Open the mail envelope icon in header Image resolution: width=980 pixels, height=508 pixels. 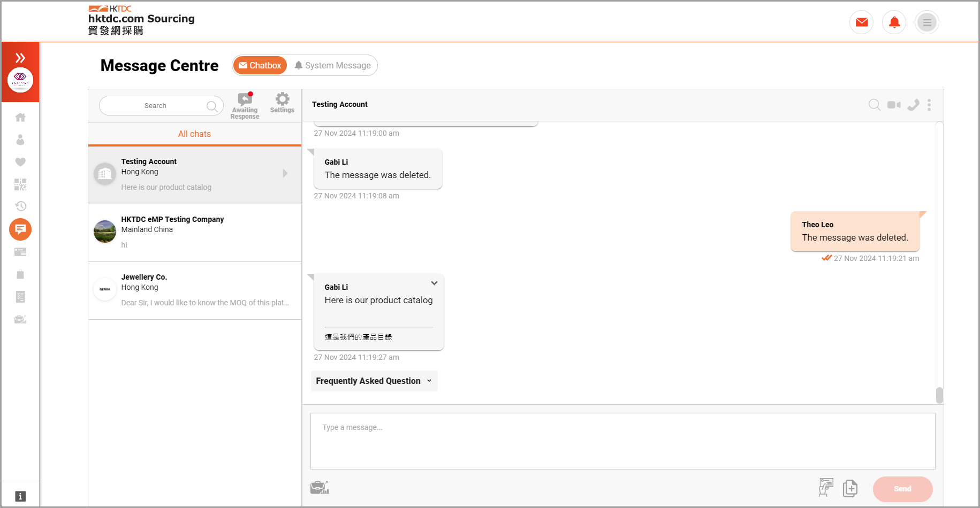coord(861,22)
